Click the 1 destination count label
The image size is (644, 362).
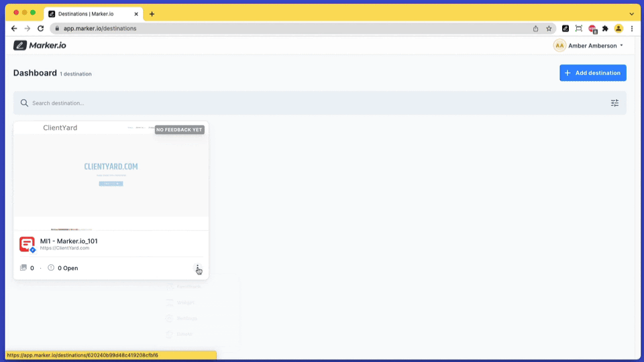pos(76,74)
